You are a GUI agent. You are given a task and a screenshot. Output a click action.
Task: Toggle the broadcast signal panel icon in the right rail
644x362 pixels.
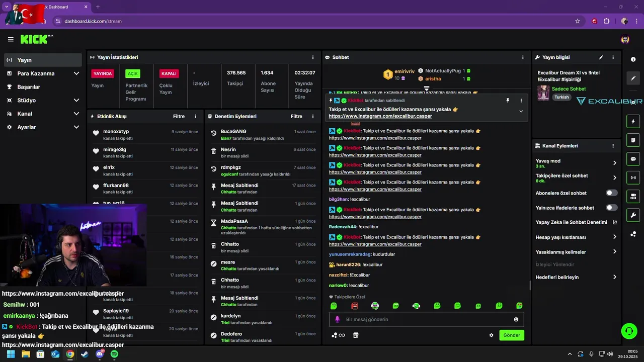pyautogui.click(x=633, y=177)
